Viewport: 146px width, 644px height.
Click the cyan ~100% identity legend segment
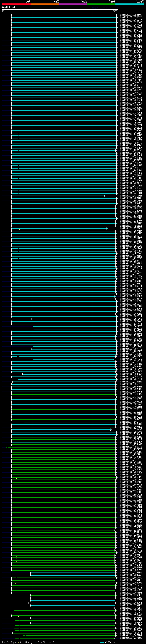tap(130, 4)
